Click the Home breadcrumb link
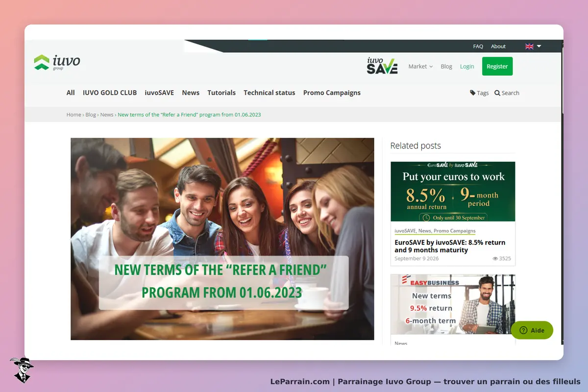This screenshot has width=588, height=392. pyautogui.click(x=73, y=115)
